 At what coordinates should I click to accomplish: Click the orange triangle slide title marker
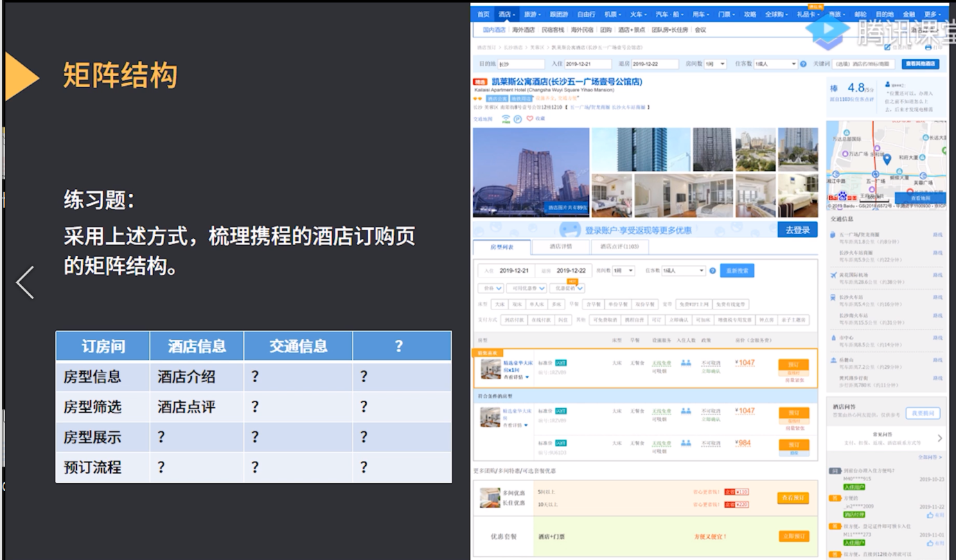coord(21,76)
